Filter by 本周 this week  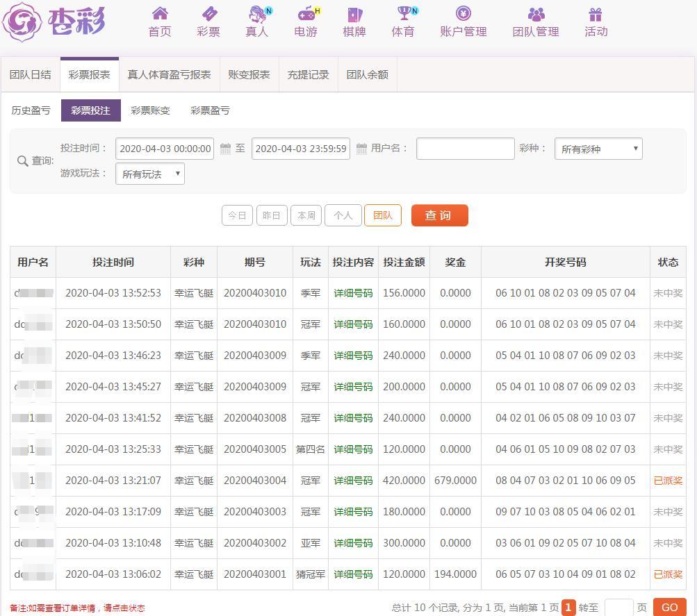(x=306, y=215)
